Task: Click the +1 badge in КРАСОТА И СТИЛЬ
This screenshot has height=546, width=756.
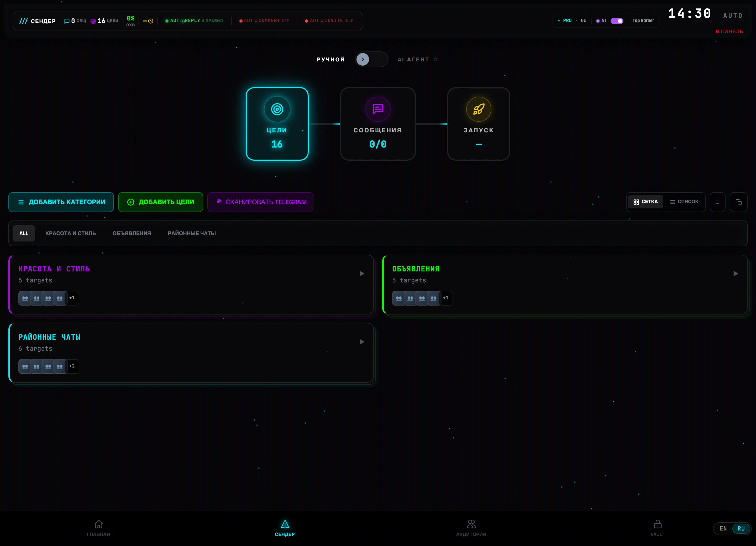Action: (x=72, y=298)
